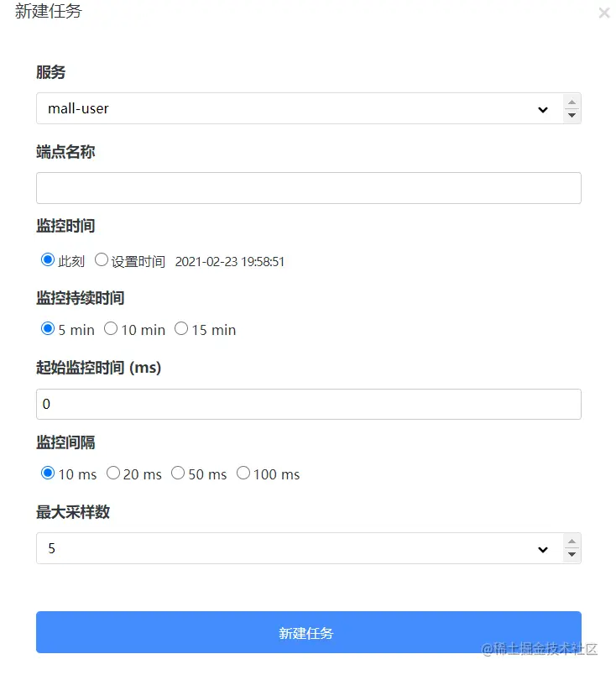The image size is (616, 675).
Task: Click the mall-user dropdown chevron
Action: (x=542, y=108)
